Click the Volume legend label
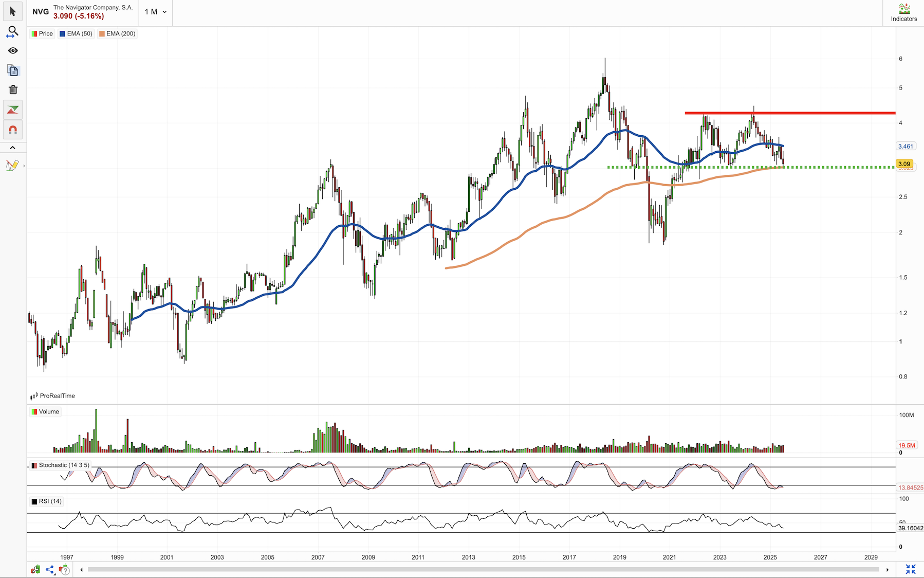 tap(45, 411)
